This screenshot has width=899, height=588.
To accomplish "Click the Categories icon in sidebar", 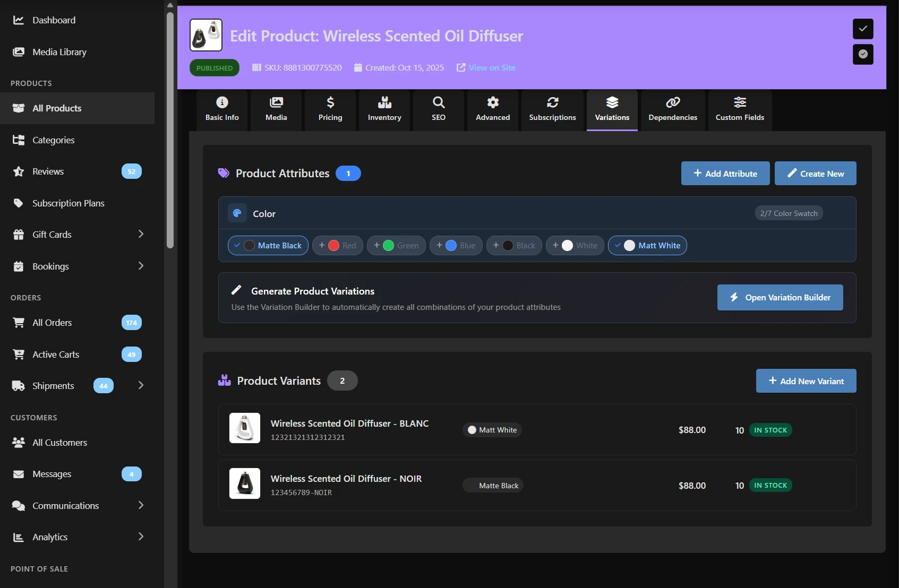I will coord(19,140).
